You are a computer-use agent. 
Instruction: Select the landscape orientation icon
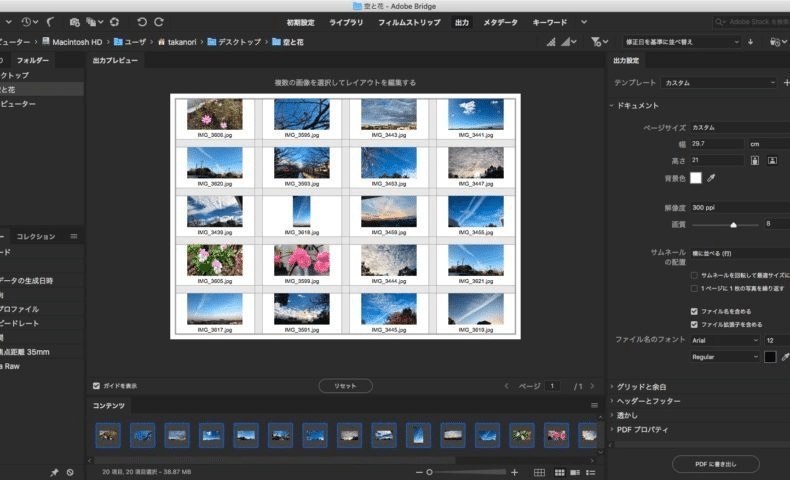[772, 160]
